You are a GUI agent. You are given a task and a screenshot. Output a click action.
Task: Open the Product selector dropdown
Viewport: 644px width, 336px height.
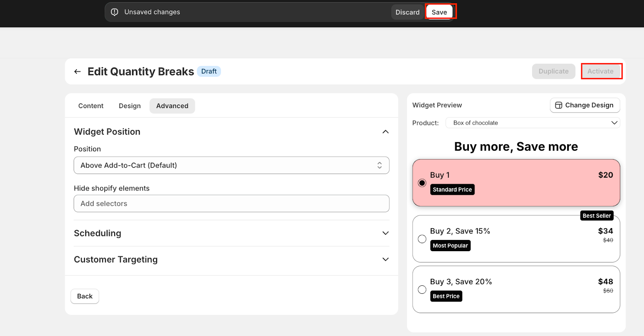(533, 123)
